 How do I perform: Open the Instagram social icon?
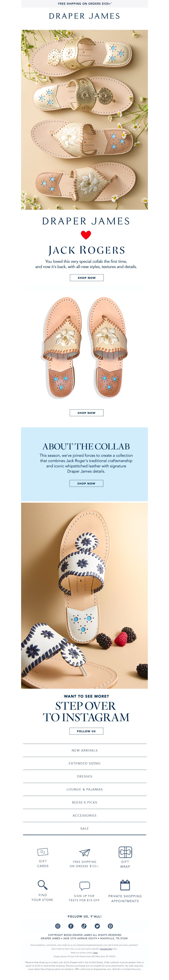pyautogui.click(x=58, y=926)
